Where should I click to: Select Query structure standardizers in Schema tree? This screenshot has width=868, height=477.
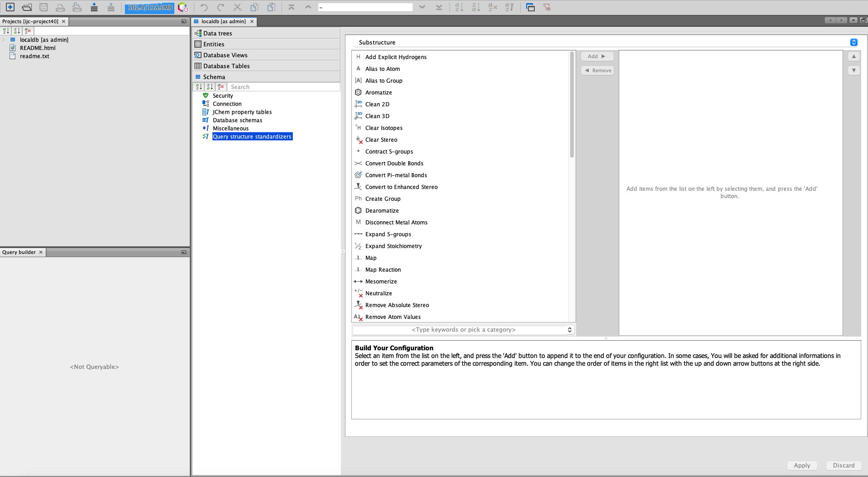[x=252, y=136]
